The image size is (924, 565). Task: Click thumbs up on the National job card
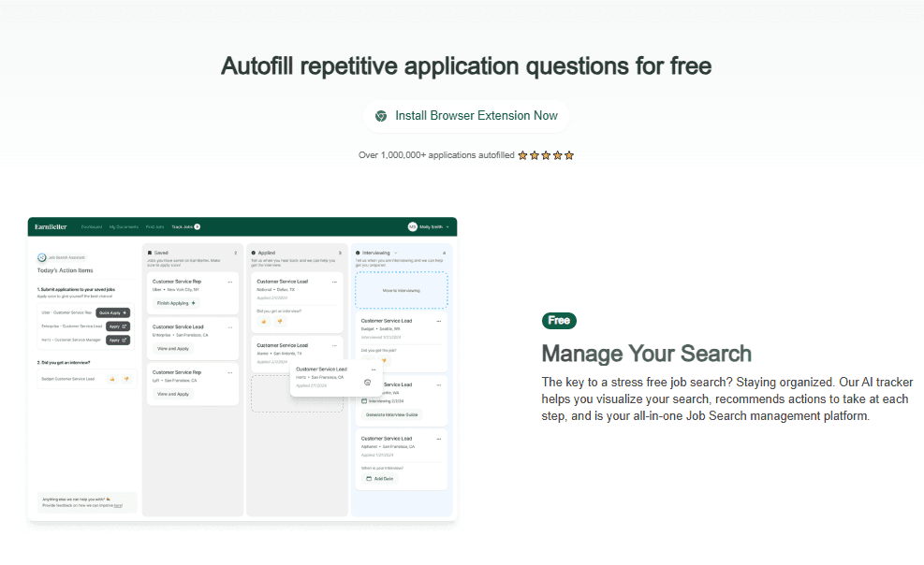[x=264, y=321]
